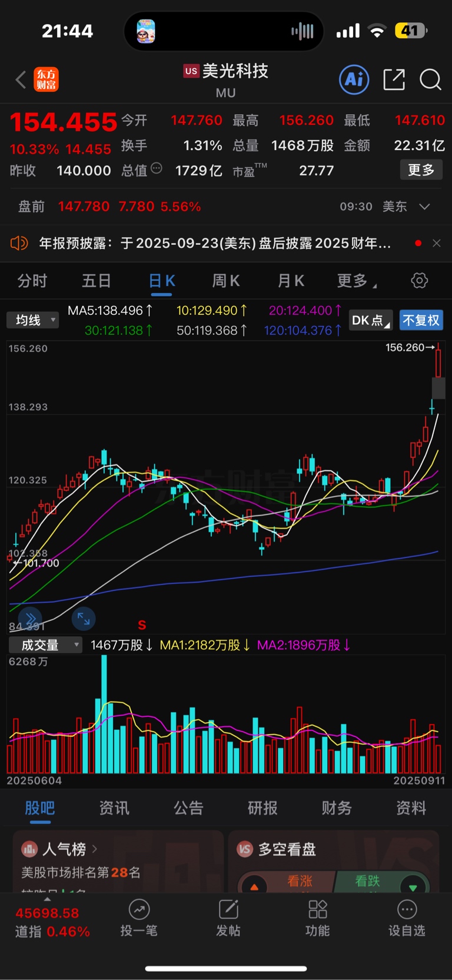The image size is (452, 980).
Task: Open the 东方财富 logo icon
Action: pyautogui.click(x=46, y=79)
